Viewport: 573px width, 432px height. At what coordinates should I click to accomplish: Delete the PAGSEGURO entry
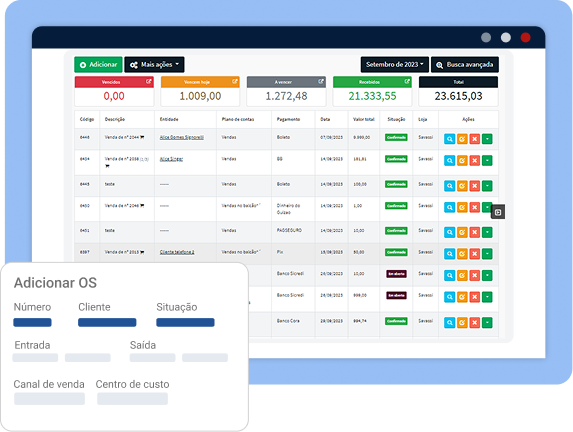coord(475,232)
